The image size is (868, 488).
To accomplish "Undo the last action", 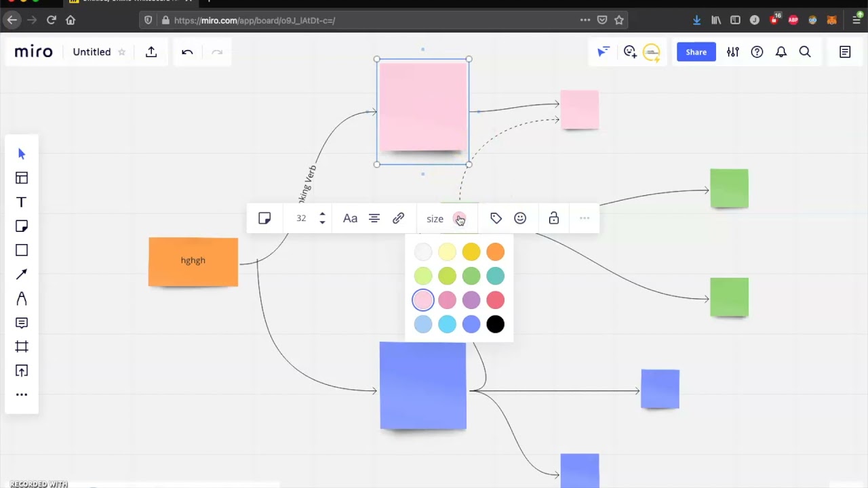I will point(187,52).
